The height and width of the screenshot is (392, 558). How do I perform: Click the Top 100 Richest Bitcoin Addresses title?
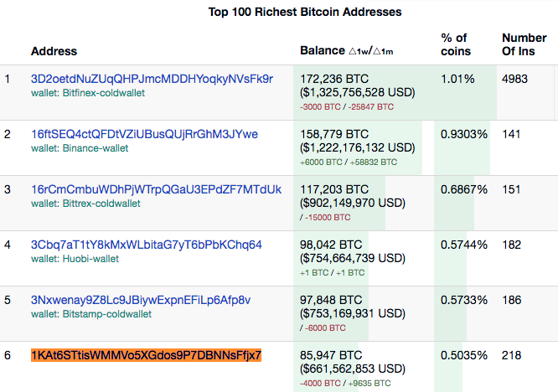pos(305,12)
